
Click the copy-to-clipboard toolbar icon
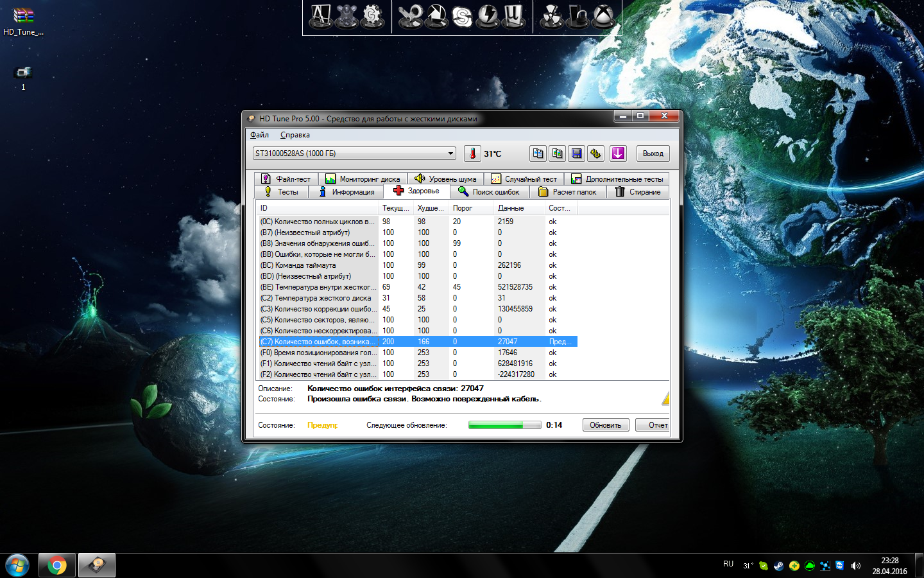coord(538,153)
